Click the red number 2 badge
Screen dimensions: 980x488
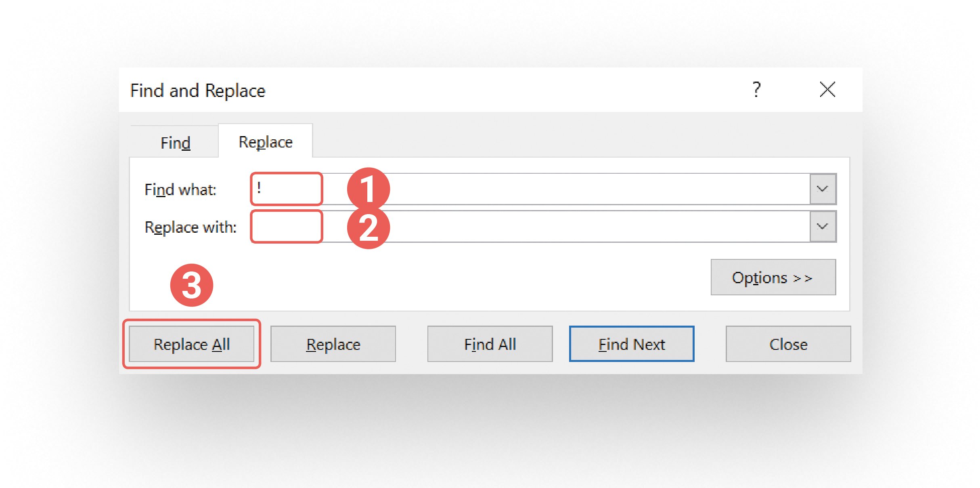click(368, 227)
